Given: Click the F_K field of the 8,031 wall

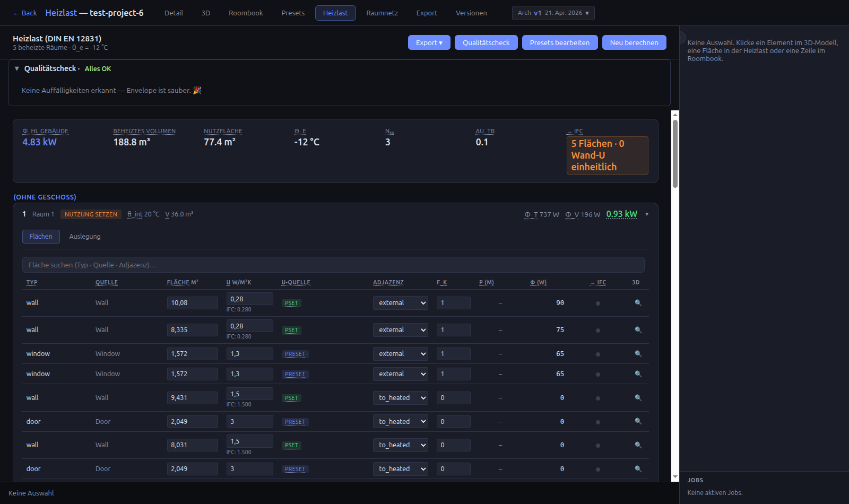Looking at the screenshot, I should point(453,445).
